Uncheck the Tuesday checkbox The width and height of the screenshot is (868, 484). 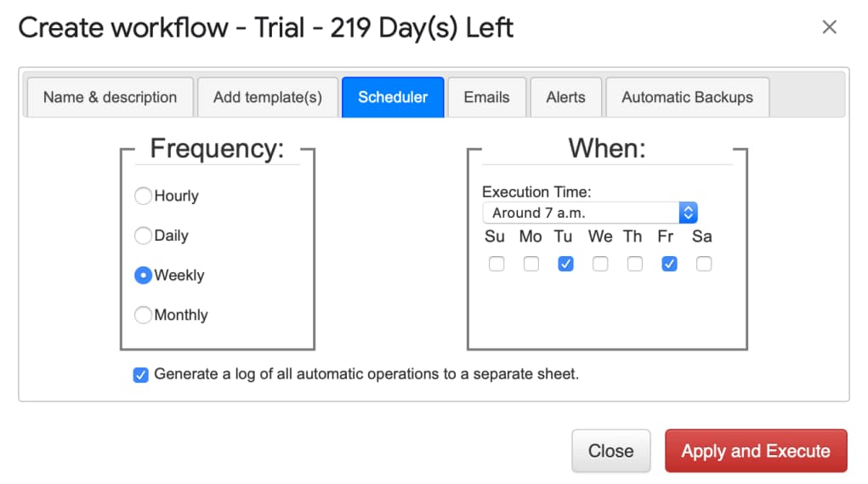[565, 265]
